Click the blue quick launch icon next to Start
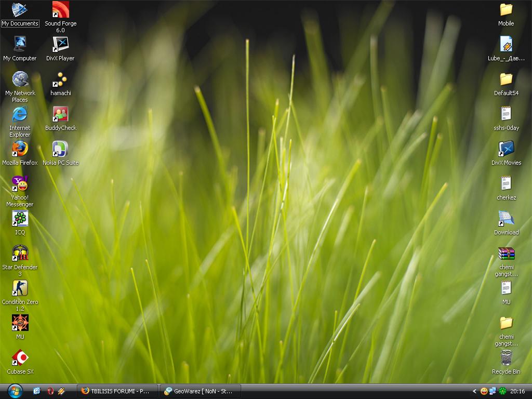 37,391
